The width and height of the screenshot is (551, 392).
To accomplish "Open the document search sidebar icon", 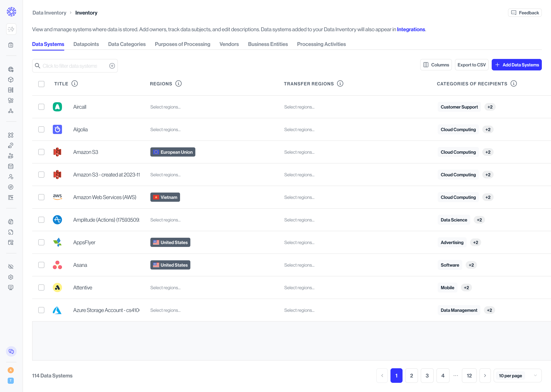I will tap(11, 232).
